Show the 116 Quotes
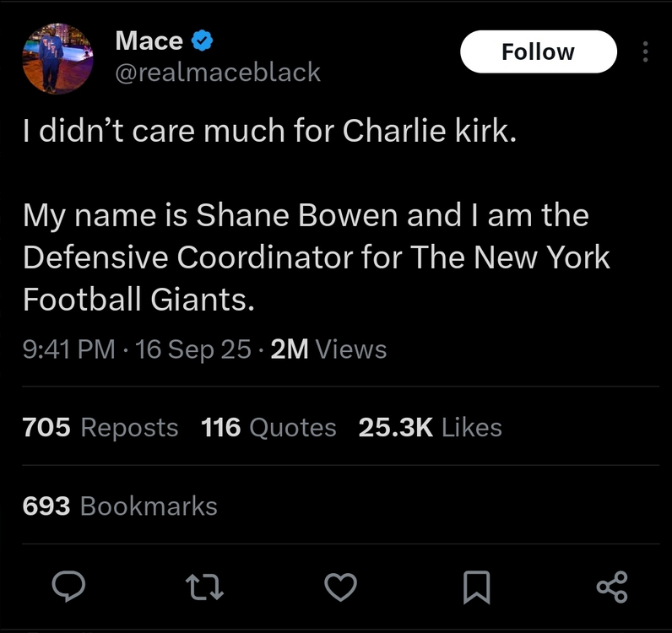 [x=268, y=427]
